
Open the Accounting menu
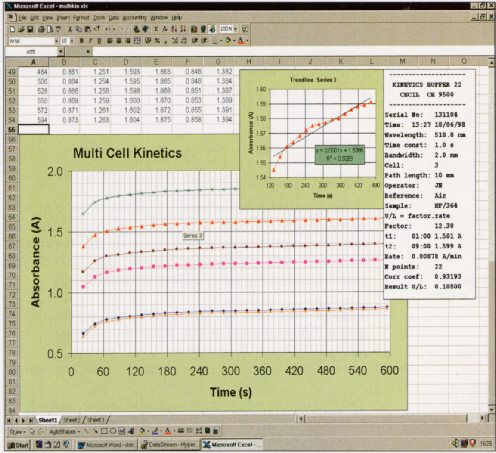coord(134,17)
